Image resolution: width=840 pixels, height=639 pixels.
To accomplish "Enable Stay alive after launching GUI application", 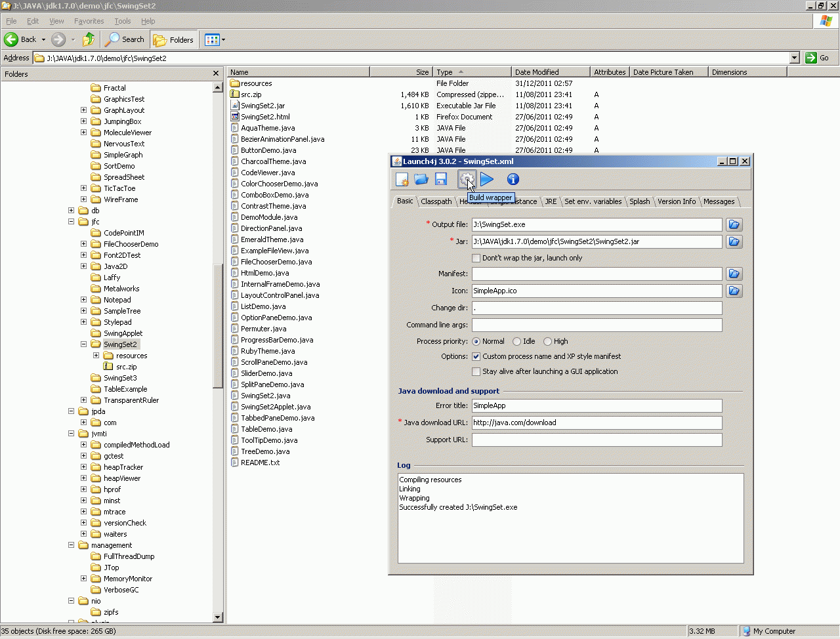I will pyautogui.click(x=476, y=371).
